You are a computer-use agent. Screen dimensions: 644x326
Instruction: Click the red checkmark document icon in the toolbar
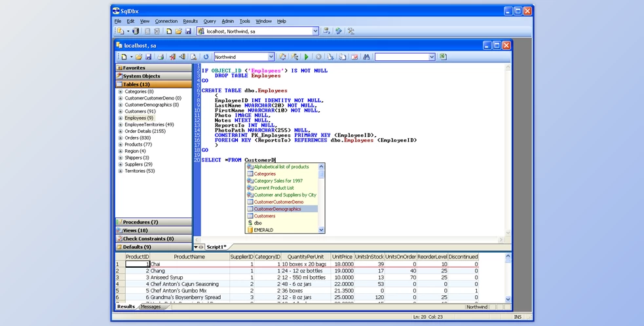pos(354,57)
